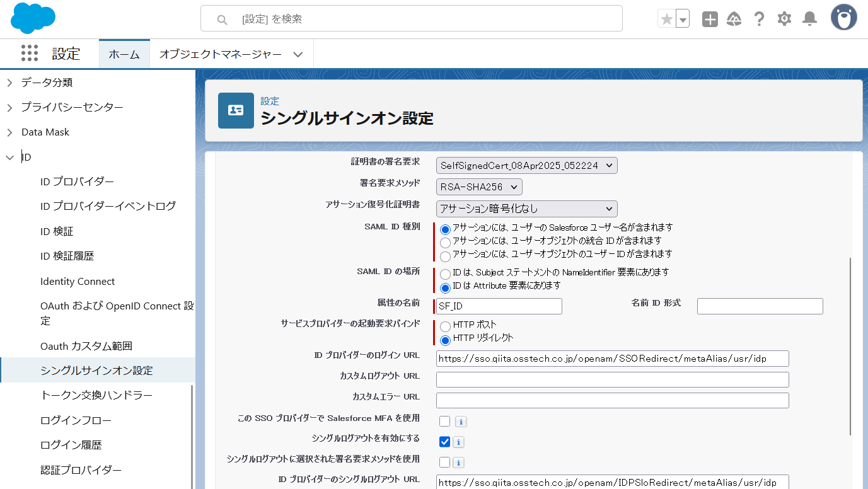Image resolution: width=868 pixels, height=489 pixels.
Task: Open ログイン履歴 in sidebar
Action: pyautogui.click(x=71, y=445)
